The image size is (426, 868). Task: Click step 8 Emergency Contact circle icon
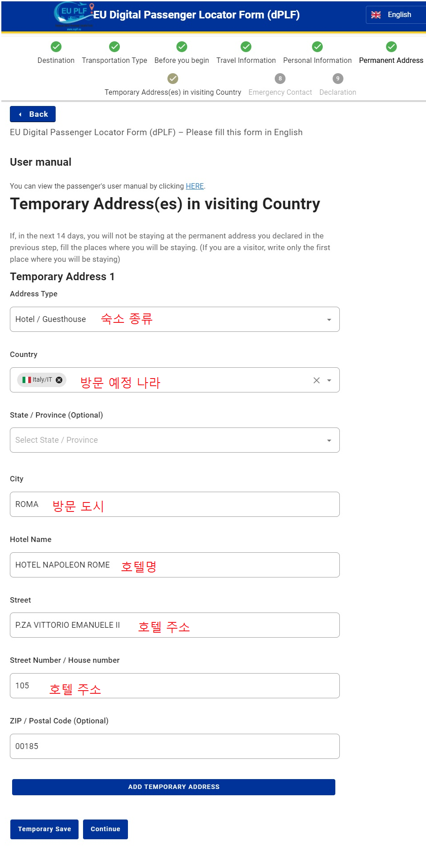point(280,79)
